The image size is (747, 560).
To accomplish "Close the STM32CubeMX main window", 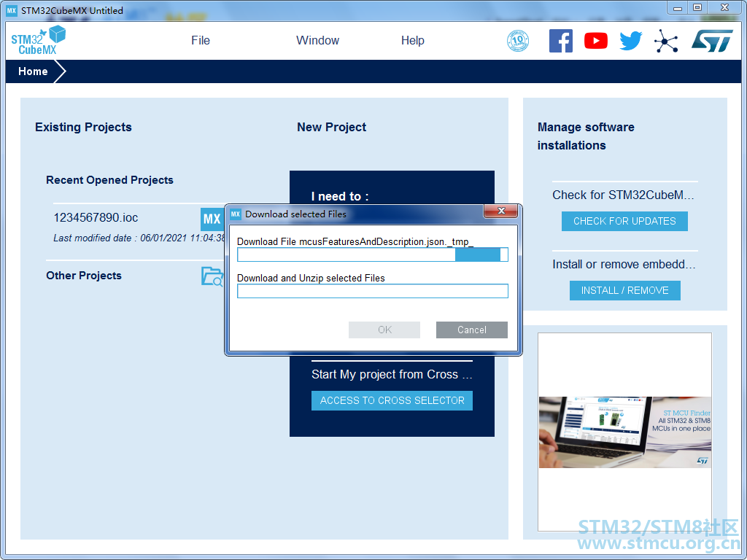I will pyautogui.click(x=724, y=8).
